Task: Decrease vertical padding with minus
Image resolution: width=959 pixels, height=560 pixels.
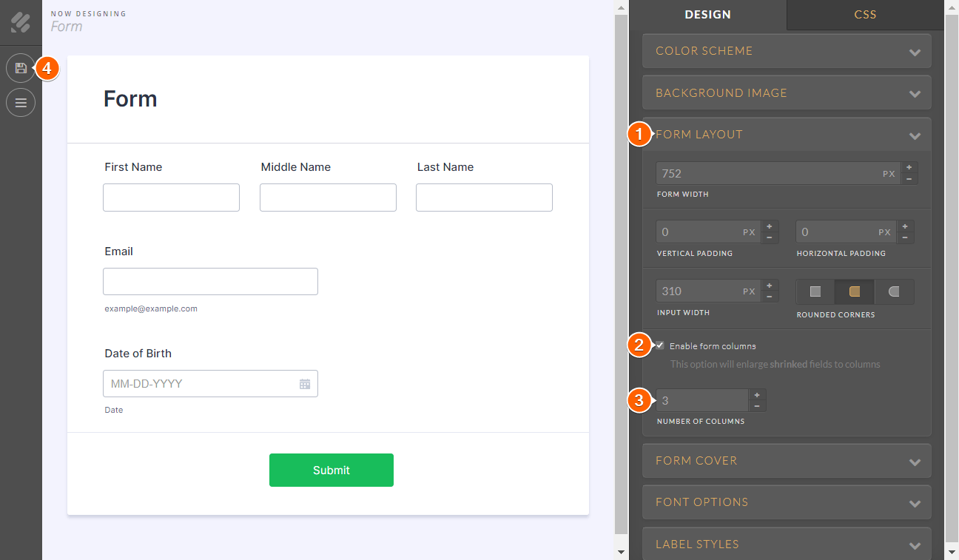Action: pyautogui.click(x=770, y=237)
